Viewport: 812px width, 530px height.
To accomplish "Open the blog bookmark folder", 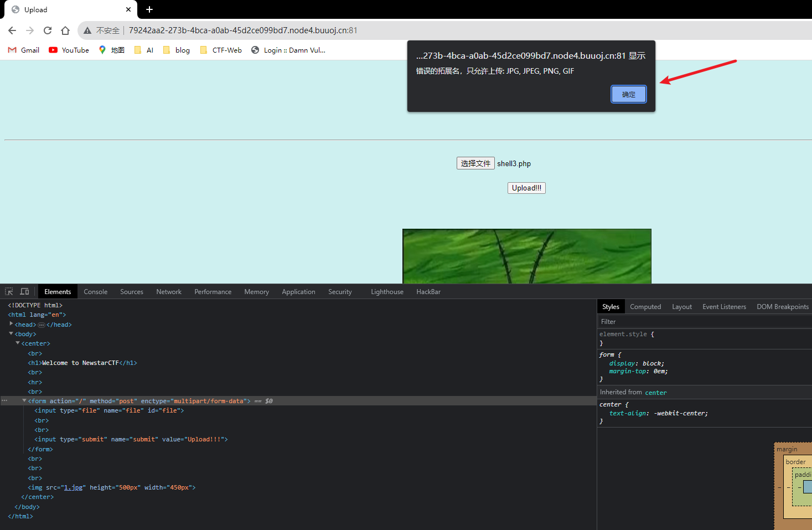I will (177, 50).
